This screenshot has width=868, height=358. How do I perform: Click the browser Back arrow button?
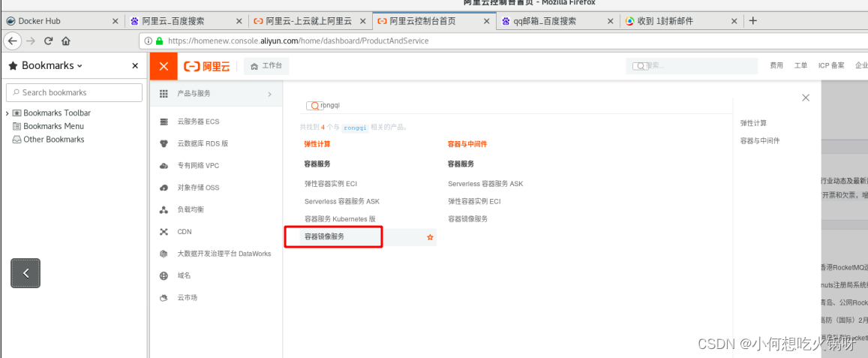tap(13, 41)
